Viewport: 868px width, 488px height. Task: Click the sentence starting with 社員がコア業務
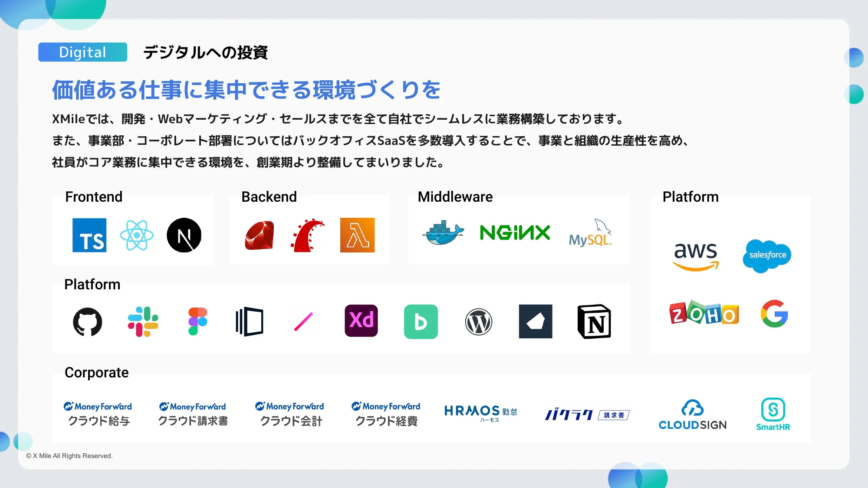click(x=248, y=162)
